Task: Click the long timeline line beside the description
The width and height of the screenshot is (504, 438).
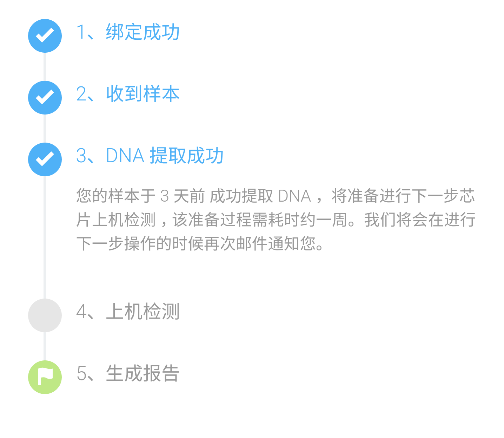Action: [x=45, y=237]
